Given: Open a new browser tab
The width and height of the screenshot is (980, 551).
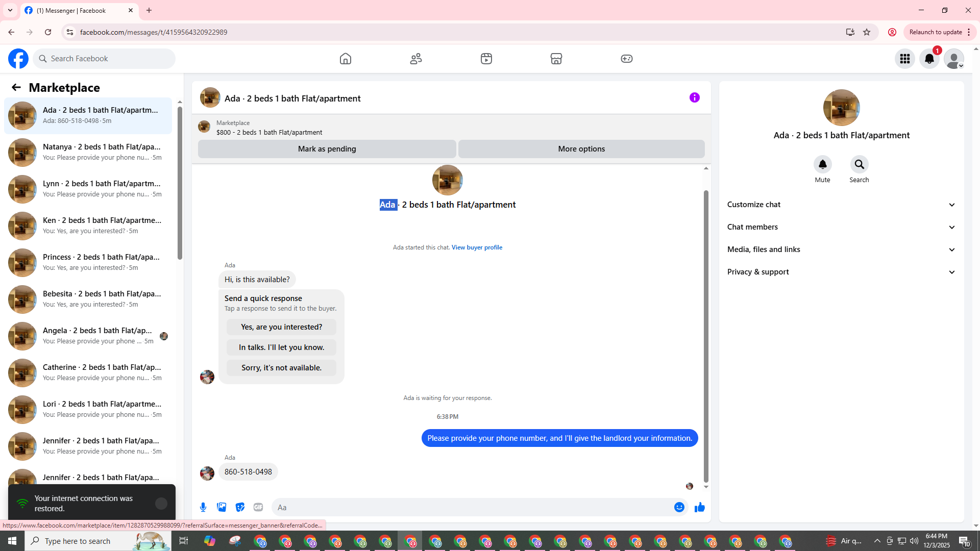Looking at the screenshot, I should point(149,10).
